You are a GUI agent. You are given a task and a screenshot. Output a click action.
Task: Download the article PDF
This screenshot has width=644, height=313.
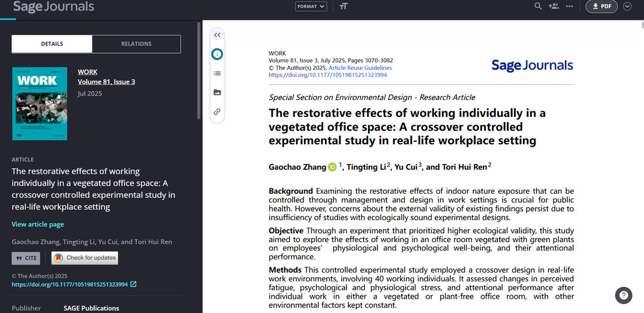601,7
